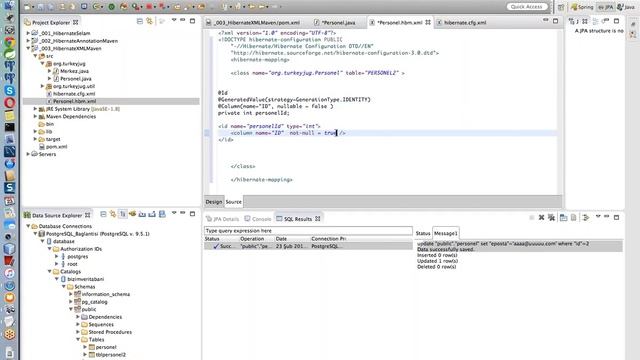Viewport: 640px width, 360px height.
Task: Toggle the SQL Results display mode icon
Action: click(x=564, y=218)
